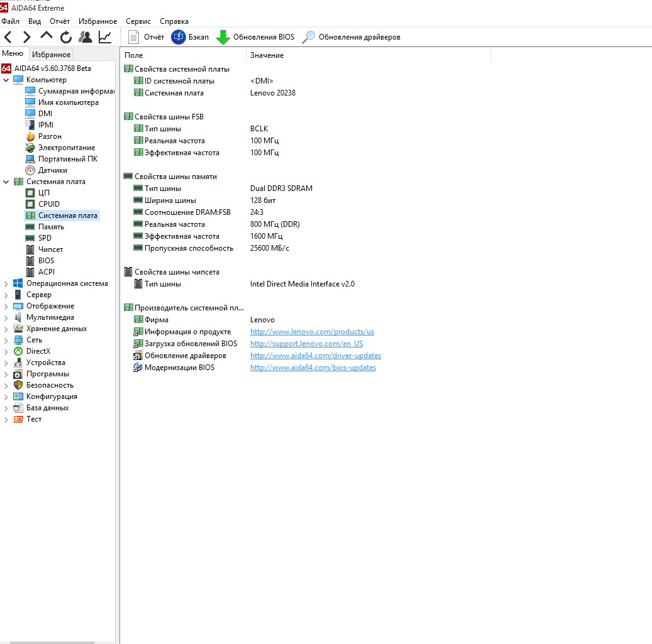Viewport: 652px width, 644px height.
Task: Refresh the page with the circular arrow icon
Action: click(65, 38)
